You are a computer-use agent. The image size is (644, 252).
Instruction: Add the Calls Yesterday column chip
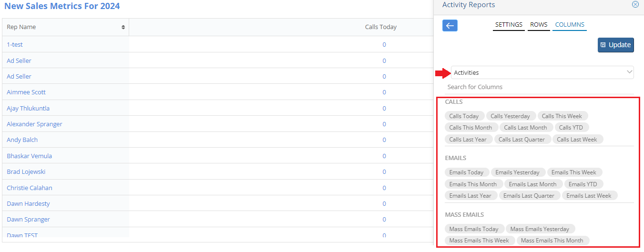tap(510, 116)
